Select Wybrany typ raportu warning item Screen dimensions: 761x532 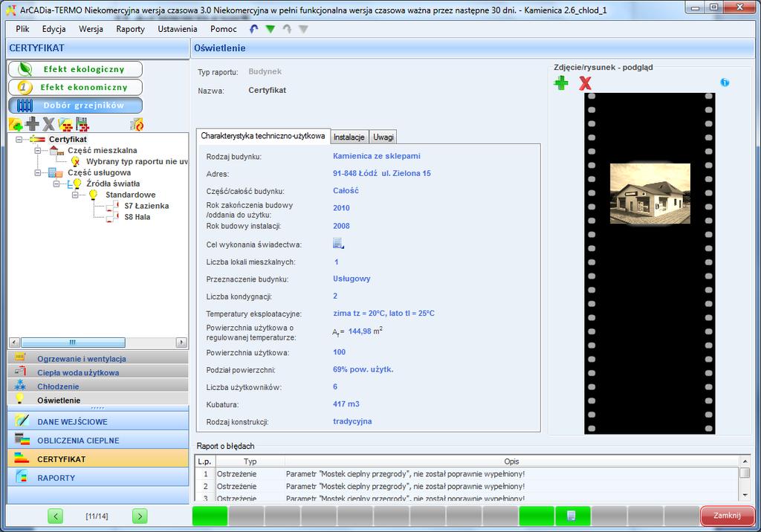click(x=137, y=162)
